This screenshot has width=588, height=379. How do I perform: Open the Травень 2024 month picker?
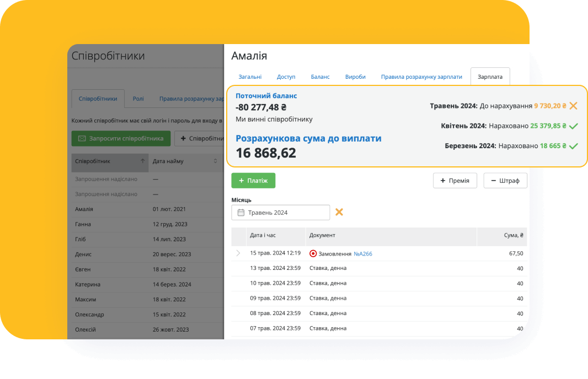[x=280, y=213]
